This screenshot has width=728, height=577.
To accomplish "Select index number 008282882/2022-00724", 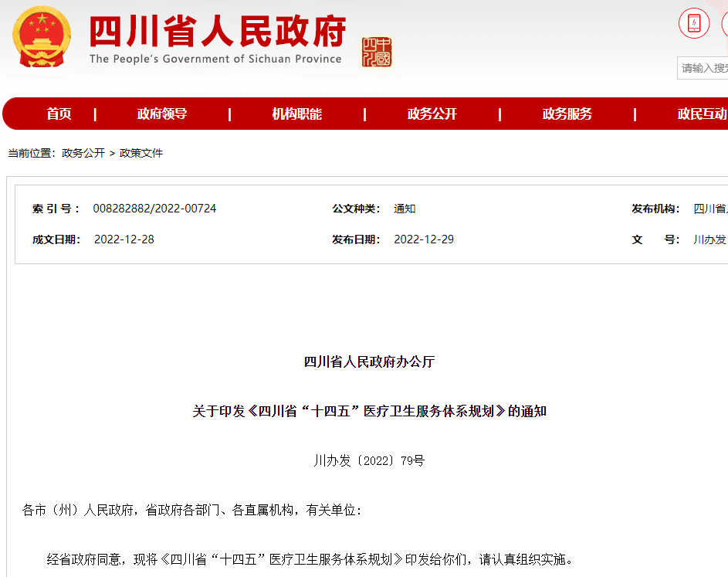I will point(154,209).
